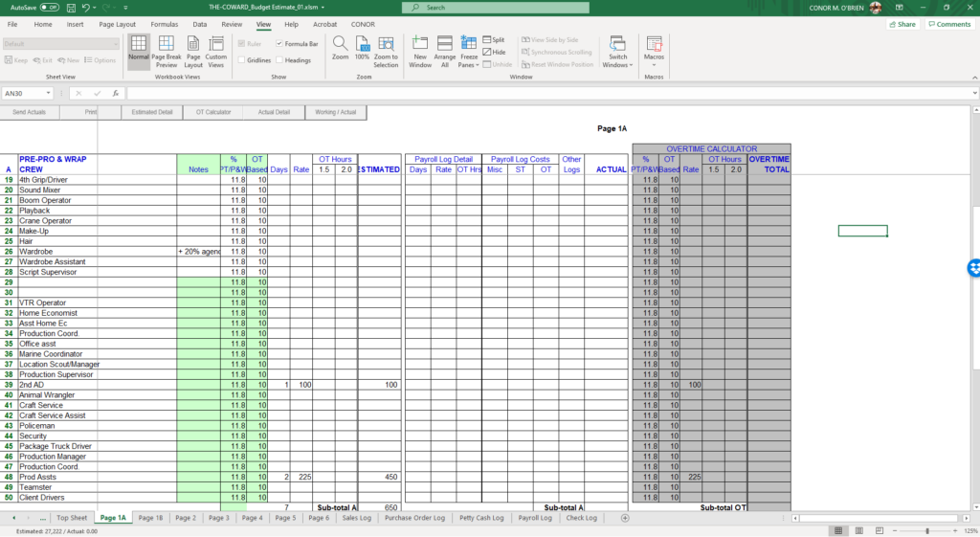Open the Custom Views dialog
Viewport: 980px width, 537px height.
216,52
